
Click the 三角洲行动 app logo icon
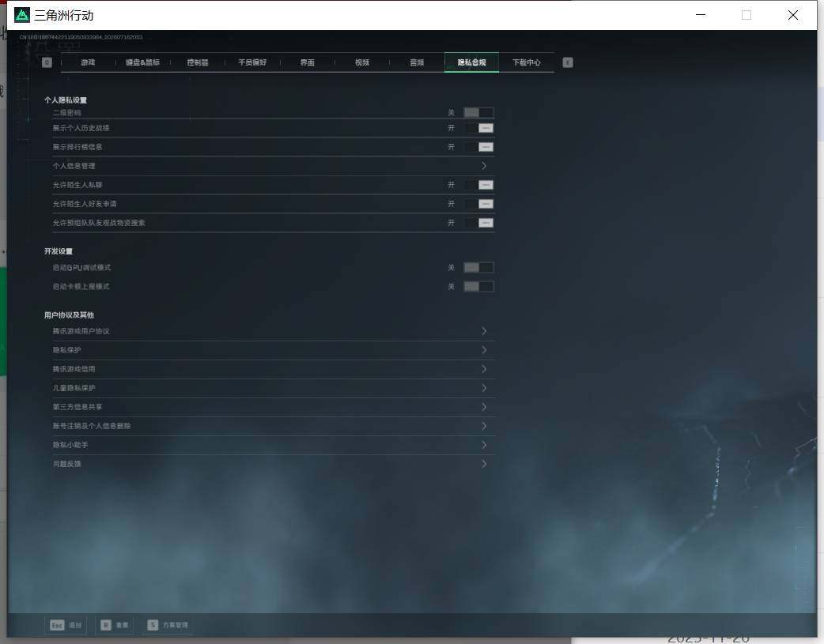pos(22,15)
